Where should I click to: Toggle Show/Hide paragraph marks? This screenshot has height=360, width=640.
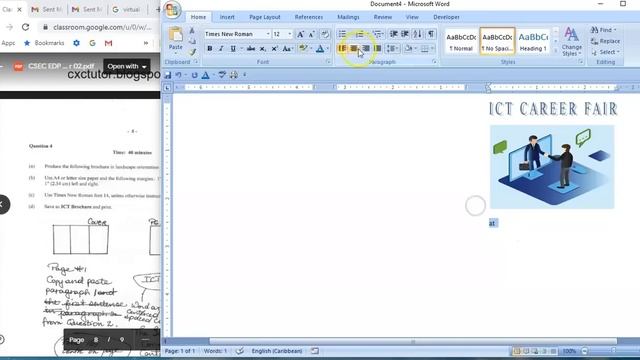coord(431,34)
